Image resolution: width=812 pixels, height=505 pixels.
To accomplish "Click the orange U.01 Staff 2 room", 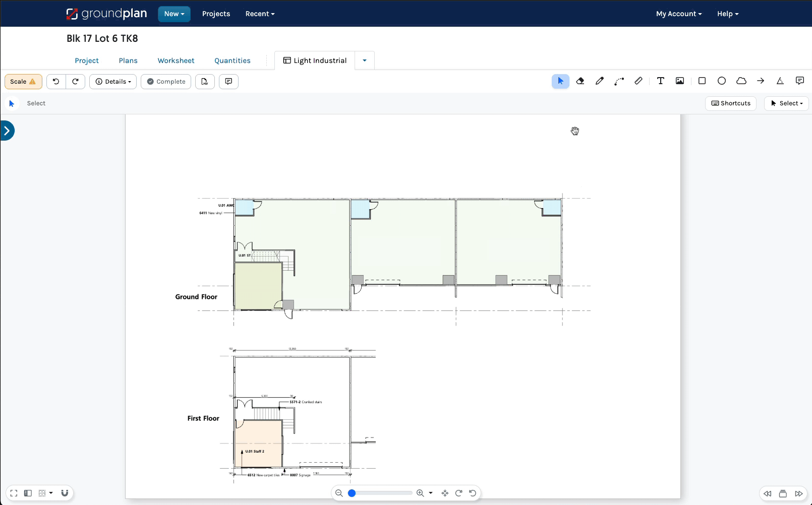I will [x=259, y=444].
